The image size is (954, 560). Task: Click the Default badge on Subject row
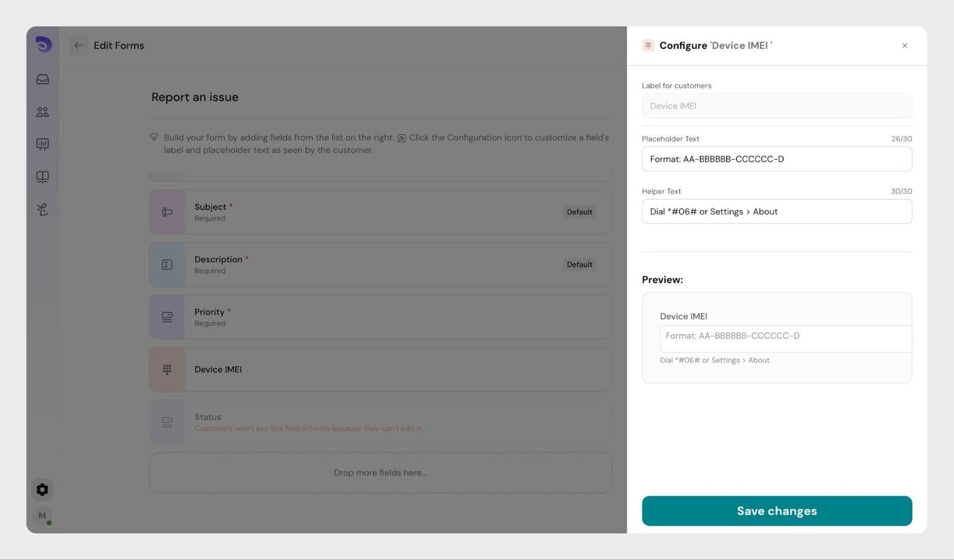coord(579,212)
